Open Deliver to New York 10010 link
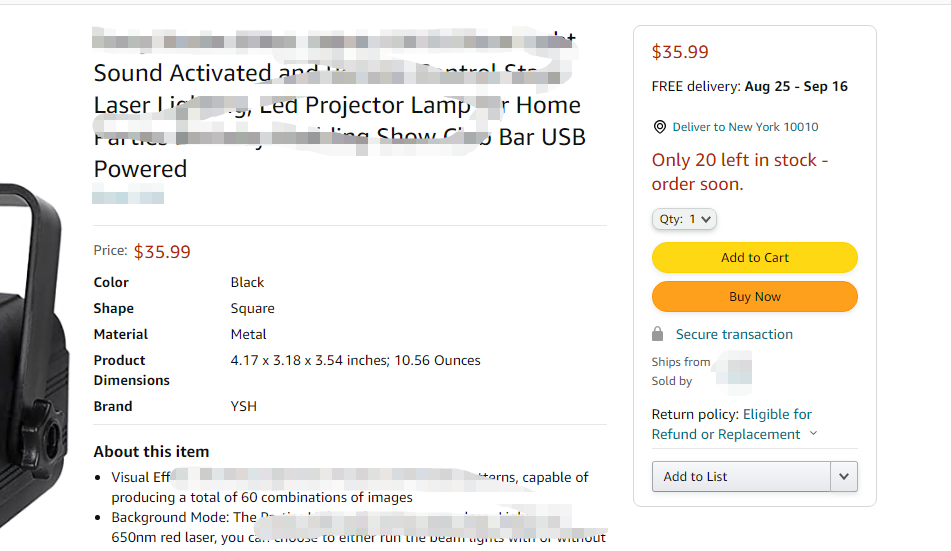This screenshot has width=951, height=551. [x=745, y=127]
